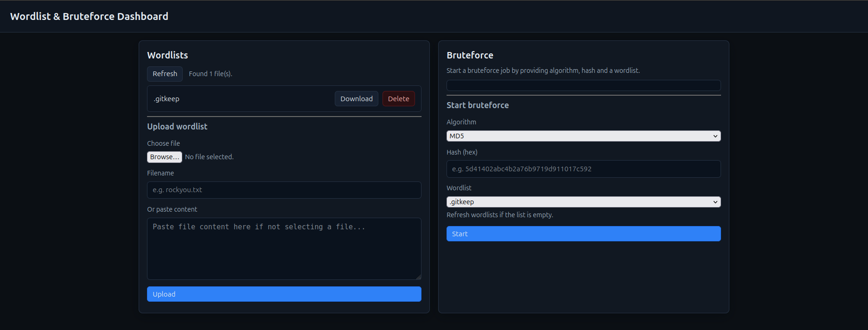Screen dimensions: 868x330
Task: Grab the textarea resize handle corner
Action: tap(418, 277)
